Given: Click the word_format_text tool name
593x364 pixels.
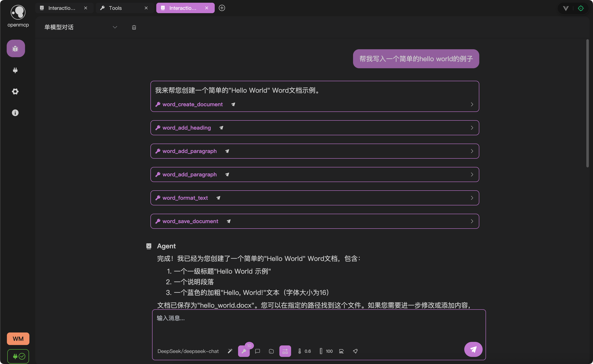Looking at the screenshot, I should click(x=185, y=198).
